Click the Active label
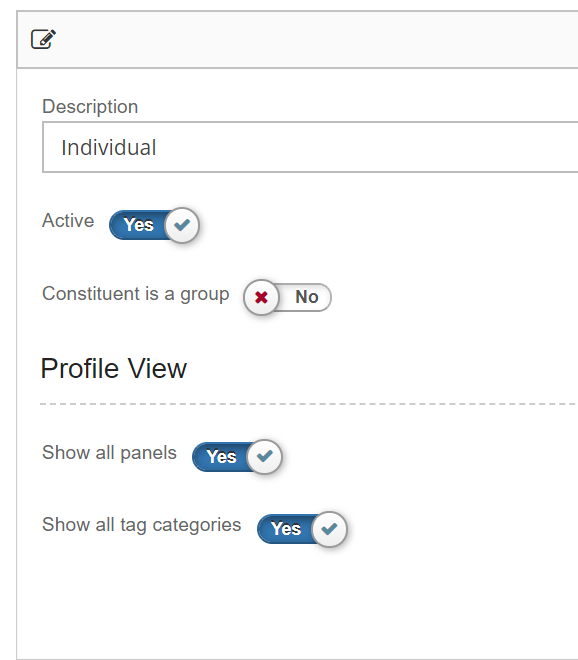This screenshot has height=660, width=578. pyautogui.click(x=68, y=221)
